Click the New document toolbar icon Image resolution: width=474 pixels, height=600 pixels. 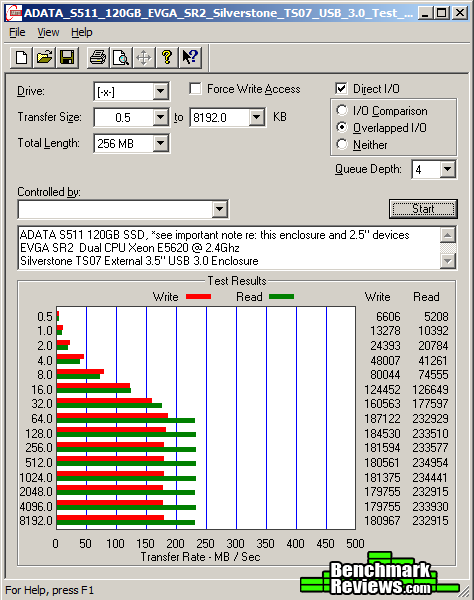point(21,58)
